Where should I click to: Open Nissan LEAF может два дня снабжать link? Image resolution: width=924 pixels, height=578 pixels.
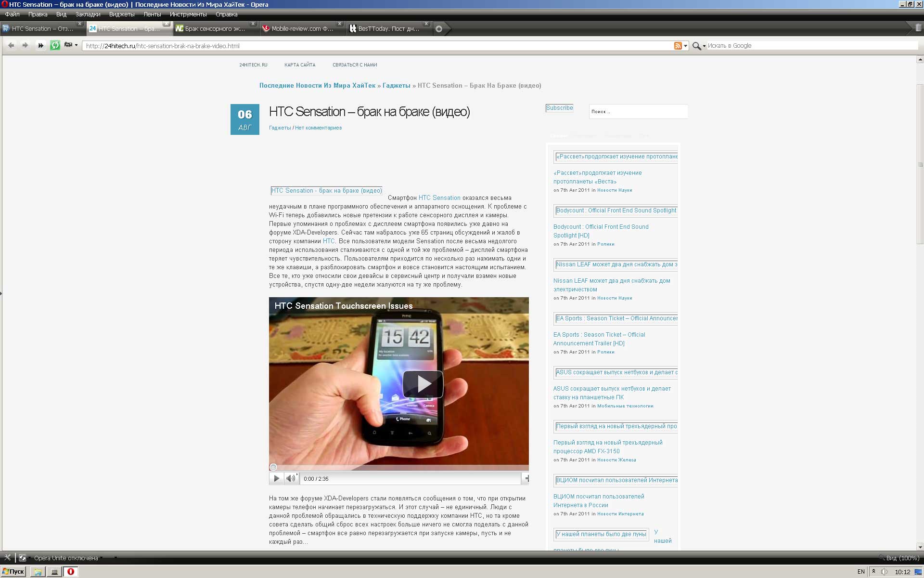[612, 285]
